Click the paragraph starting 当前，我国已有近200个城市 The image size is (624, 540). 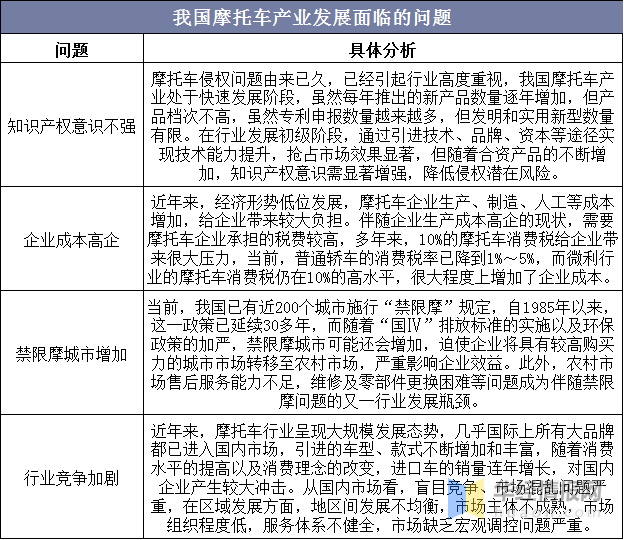tap(382, 354)
